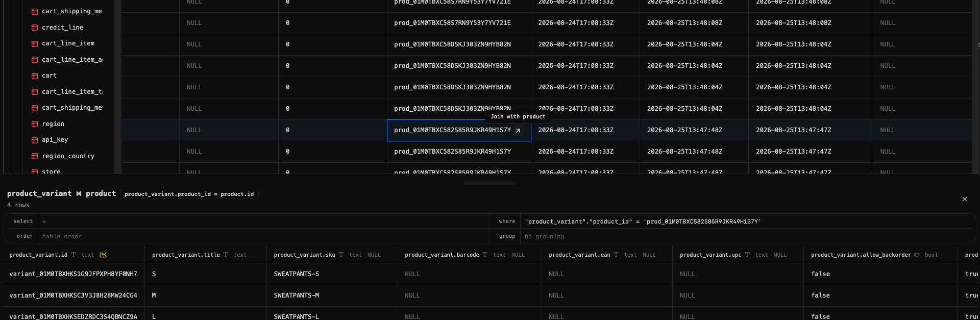Click the text-type icon in product_variant.title header
Image resolution: width=980 pixels, height=320 pixels.
[226, 255]
